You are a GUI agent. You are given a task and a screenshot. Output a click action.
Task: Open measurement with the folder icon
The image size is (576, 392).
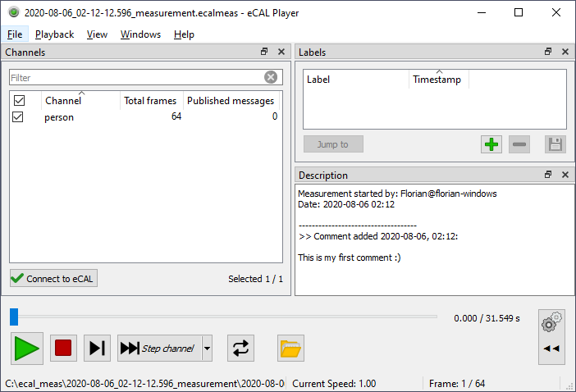pos(290,348)
